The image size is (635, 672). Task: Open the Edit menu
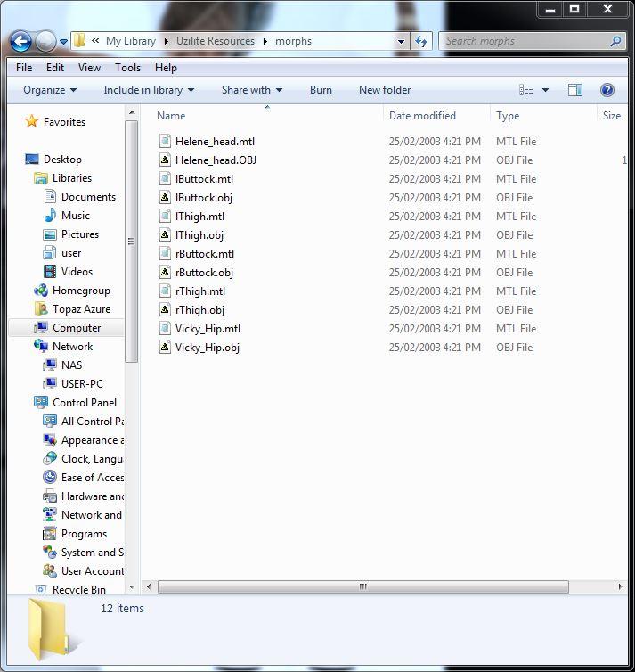point(55,68)
